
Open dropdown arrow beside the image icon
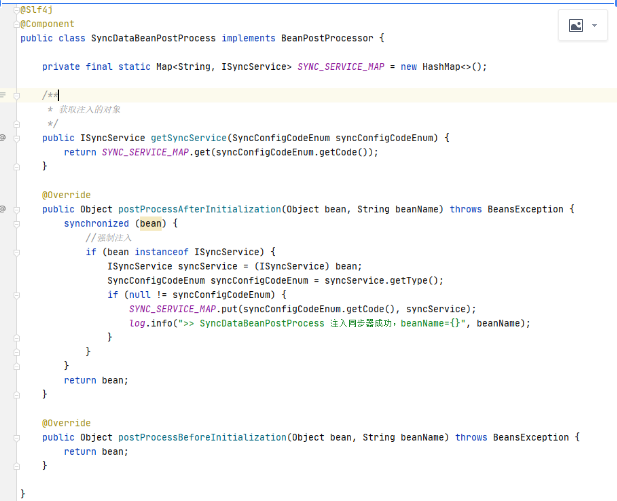point(594,26)
